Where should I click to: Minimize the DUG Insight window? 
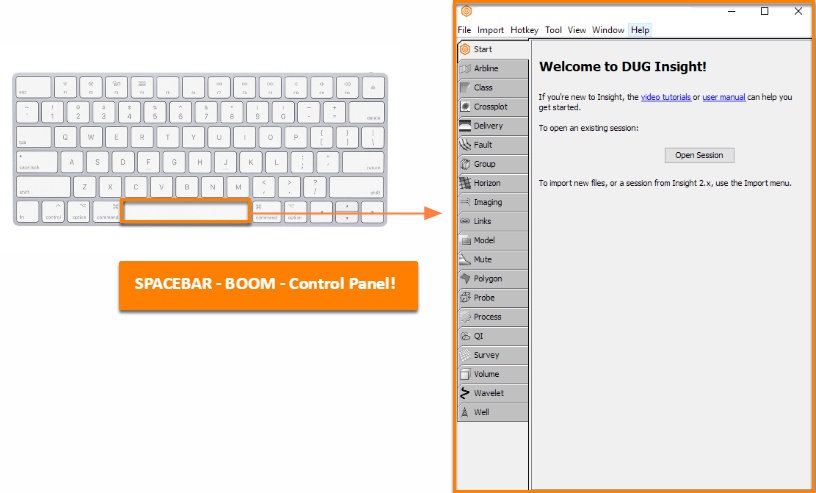coord(732,11)
